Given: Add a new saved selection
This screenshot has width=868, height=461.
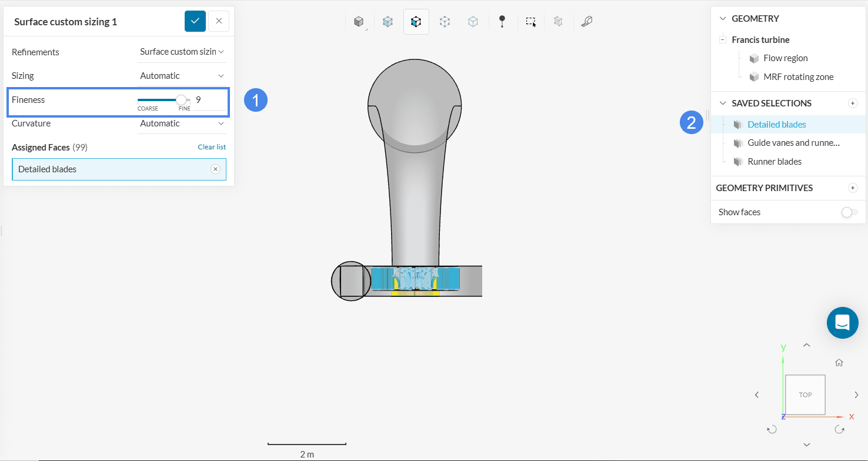Looking at the screenshot, I should [853, 103].
